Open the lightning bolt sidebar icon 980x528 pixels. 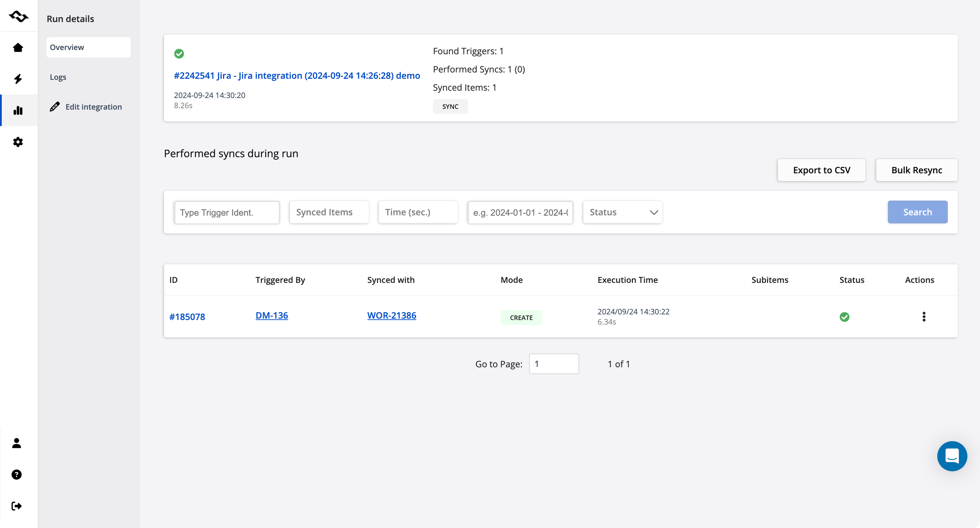tap(18, 79)
